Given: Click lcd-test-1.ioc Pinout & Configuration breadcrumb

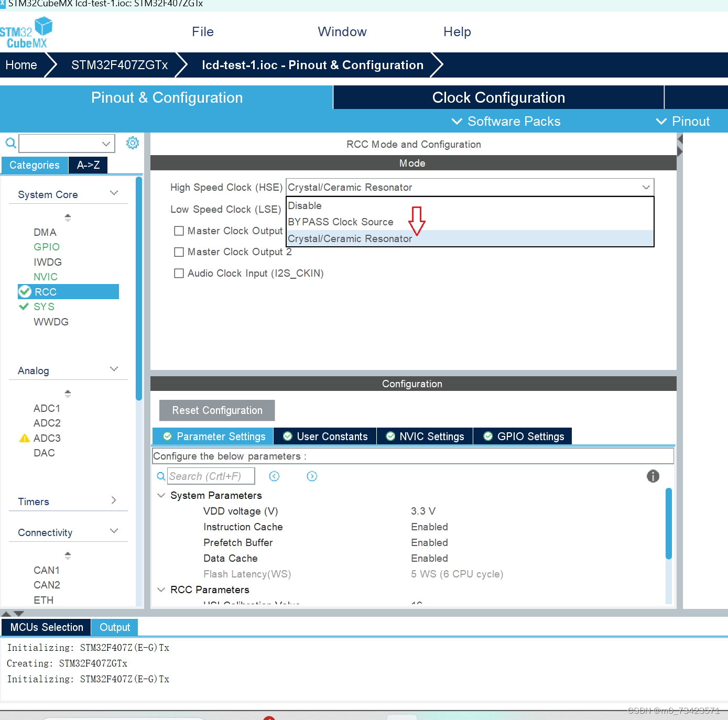Looking at the screenshot, I should [x=312, y=65].
